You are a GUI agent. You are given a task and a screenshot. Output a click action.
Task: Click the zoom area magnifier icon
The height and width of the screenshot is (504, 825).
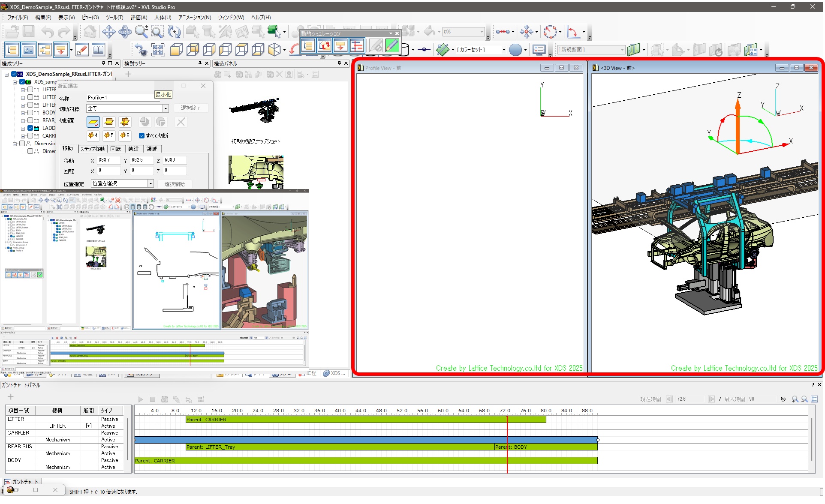click(157, 32)
